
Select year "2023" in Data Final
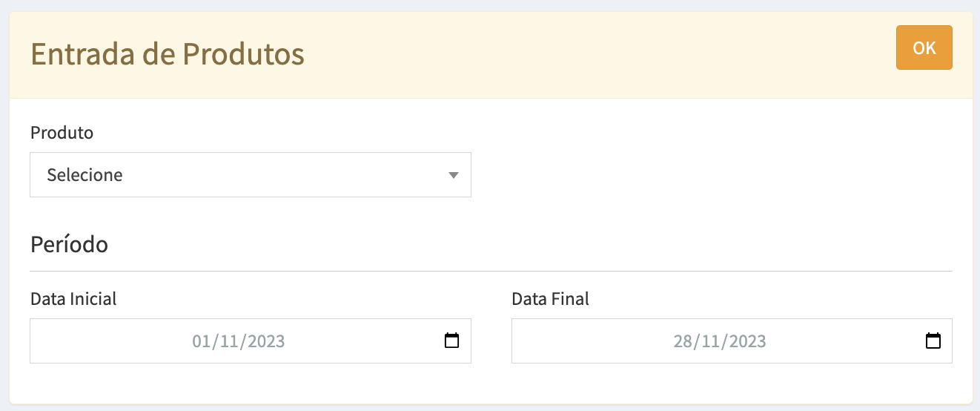(747, 342)
